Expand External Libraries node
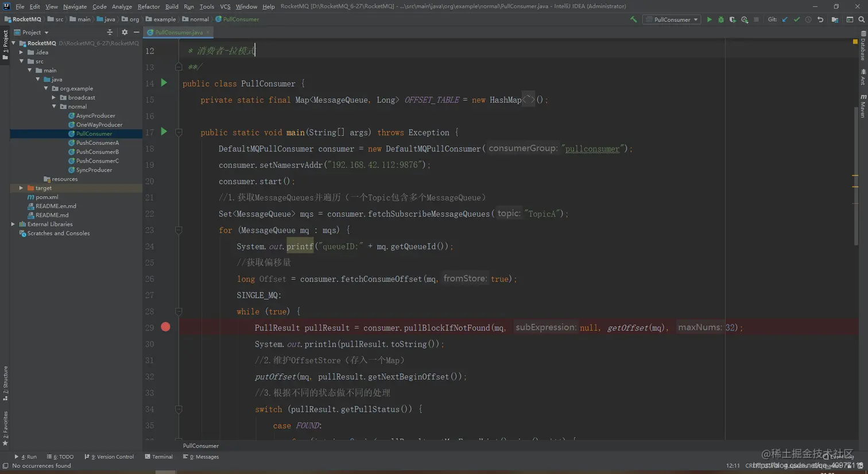 tap(14, 224)
